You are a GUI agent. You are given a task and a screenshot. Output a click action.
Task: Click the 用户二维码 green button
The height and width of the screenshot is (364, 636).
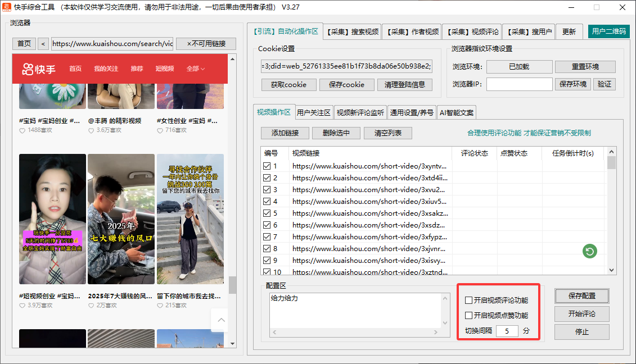coord(608,31)
